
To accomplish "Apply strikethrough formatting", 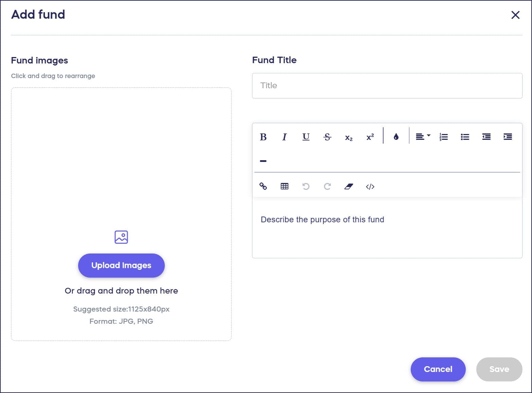I will (x=327, y=137).
